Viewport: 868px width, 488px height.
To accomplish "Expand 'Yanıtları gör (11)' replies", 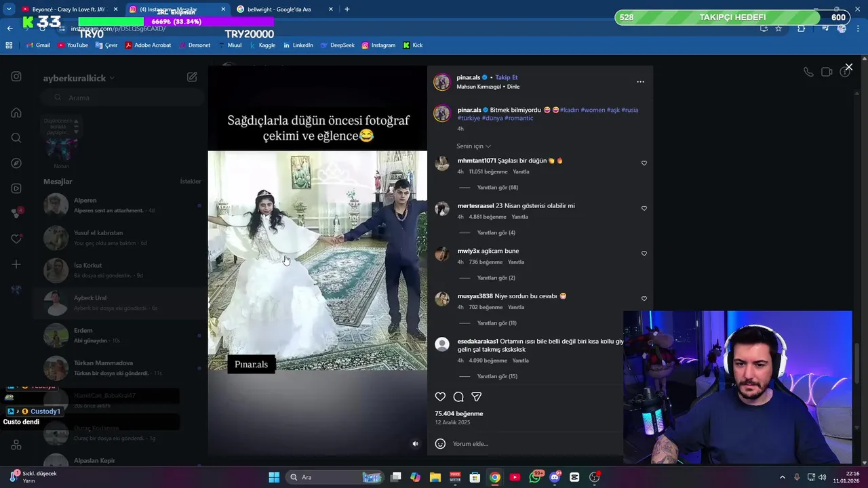I will (496, 323).
